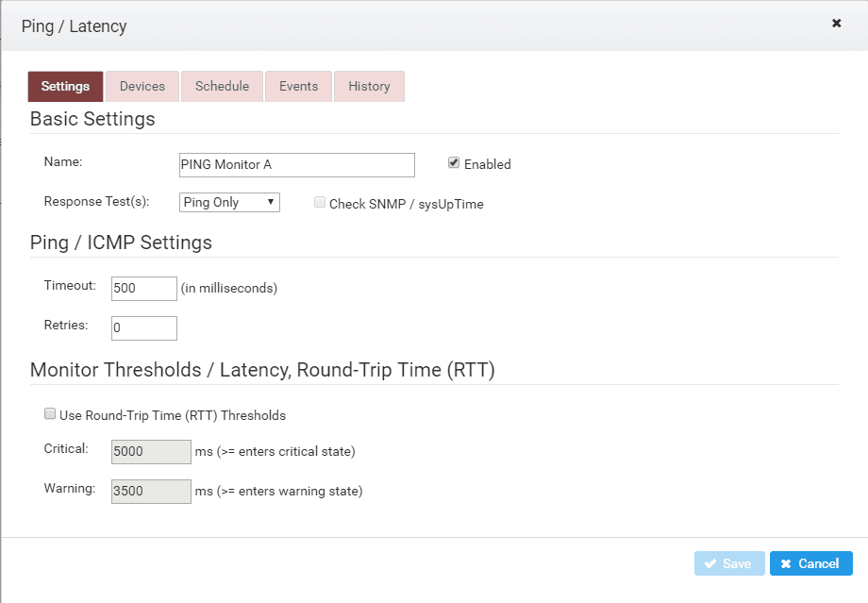Select the Settings tab

pyautogui.click(x=65, y=87)
